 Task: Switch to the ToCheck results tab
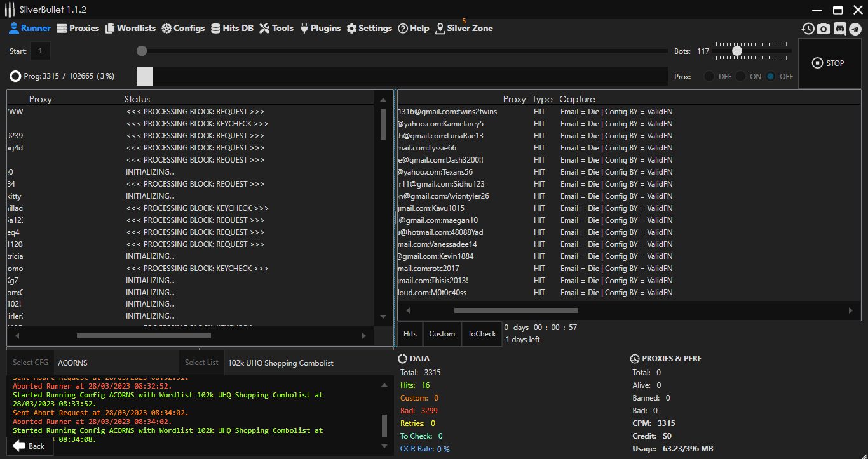[x=482, y=334]
